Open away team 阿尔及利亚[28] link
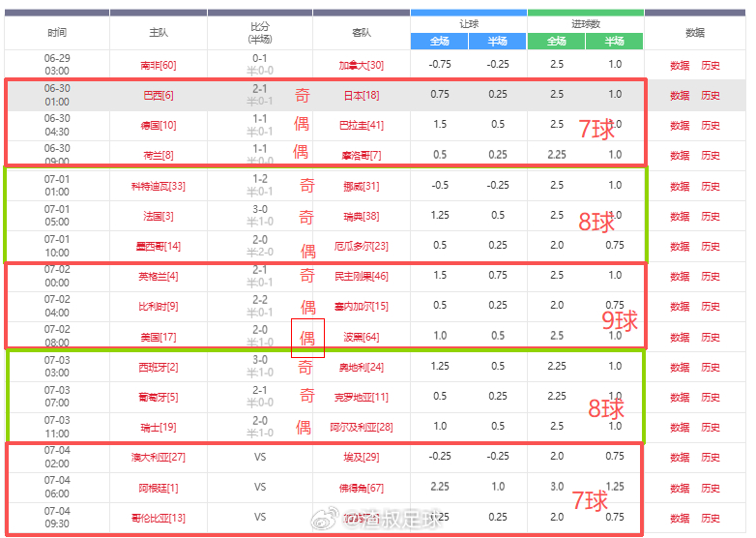756x538 pixels. pyautogui.click(x=362, y=427)
